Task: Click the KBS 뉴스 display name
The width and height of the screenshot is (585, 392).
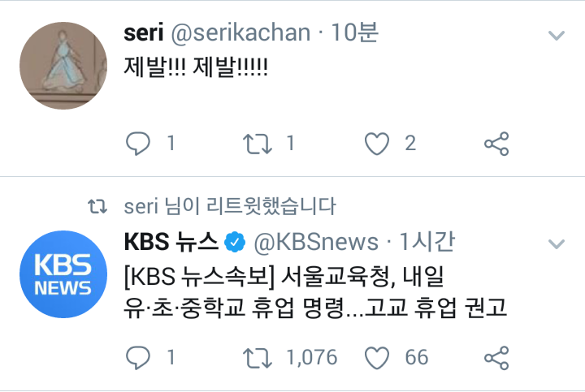Action: (x=171, y=243)
